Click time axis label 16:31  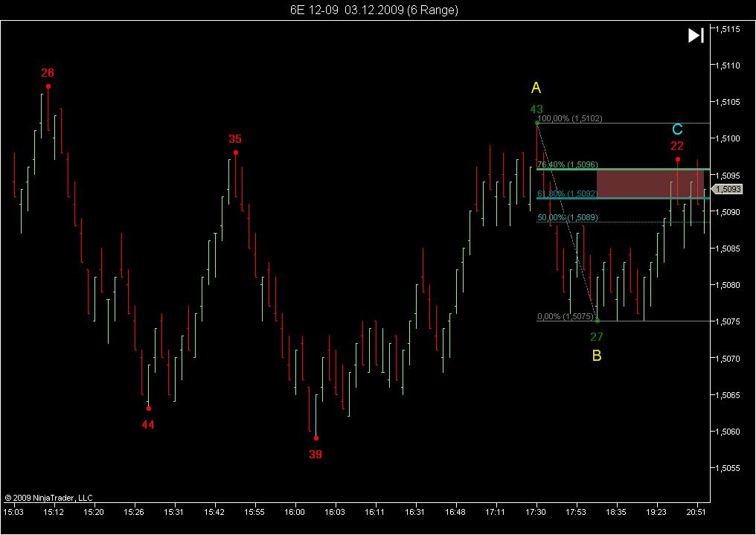(x=414, y=512)
